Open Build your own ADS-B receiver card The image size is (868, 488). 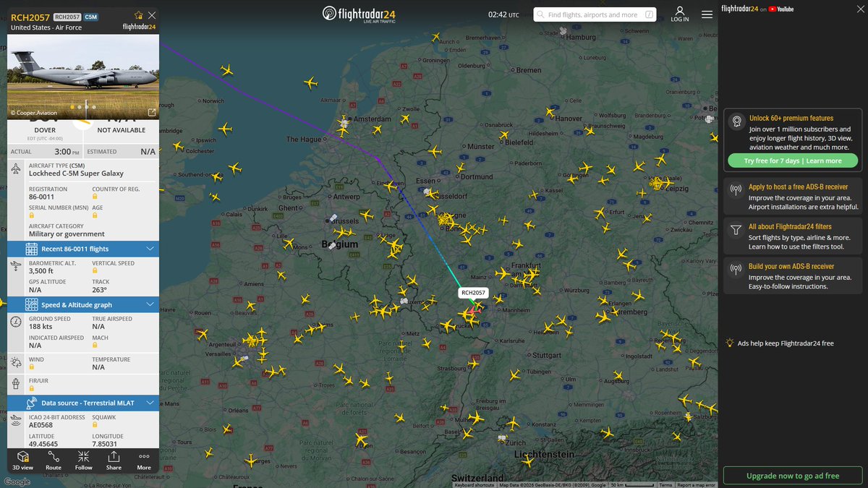tap(793, 276)
